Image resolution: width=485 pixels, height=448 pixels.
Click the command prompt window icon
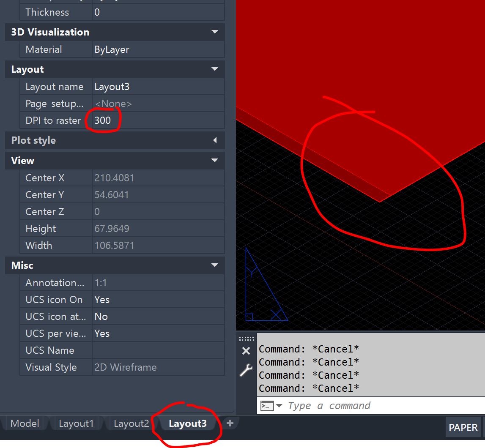[268, 405]
